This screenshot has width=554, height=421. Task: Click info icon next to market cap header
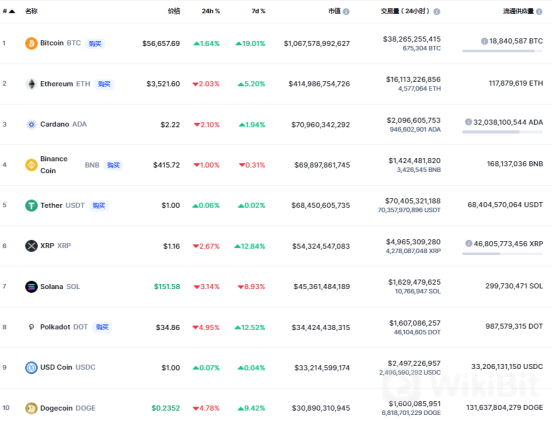(346, 12)
